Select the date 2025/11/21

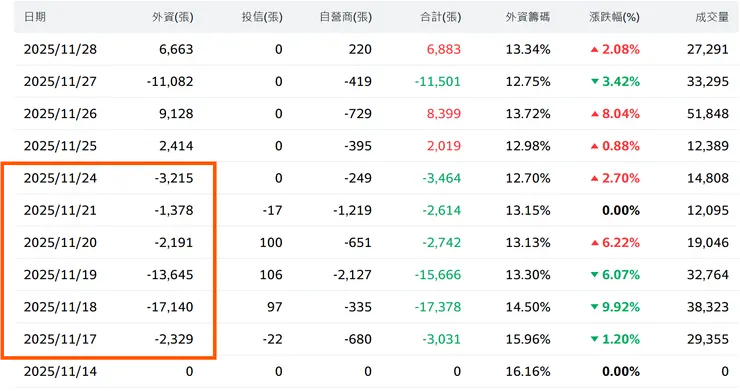[60, 210]
